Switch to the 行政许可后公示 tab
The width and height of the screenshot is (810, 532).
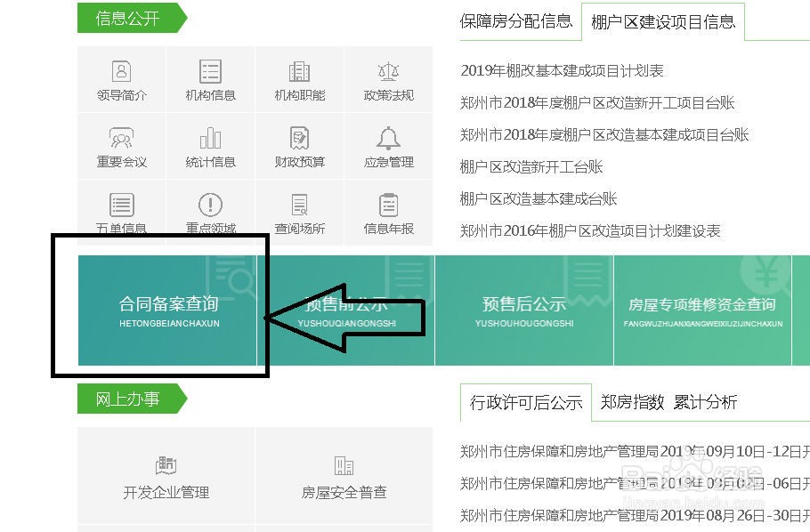click(524, 402)
